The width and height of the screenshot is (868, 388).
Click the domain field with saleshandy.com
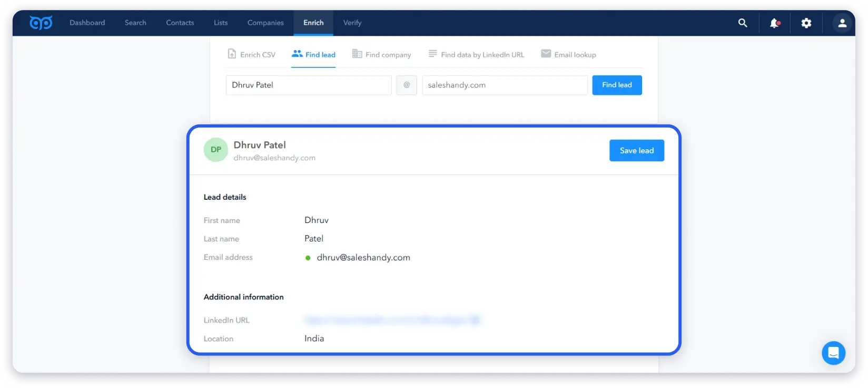[x=505, y=85]
